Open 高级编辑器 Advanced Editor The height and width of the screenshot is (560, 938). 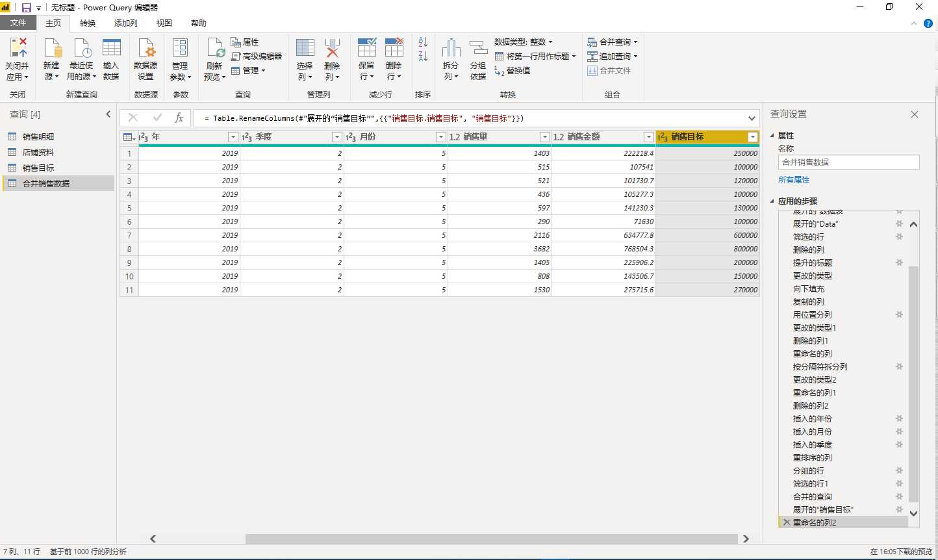click(x=257, y=56)
